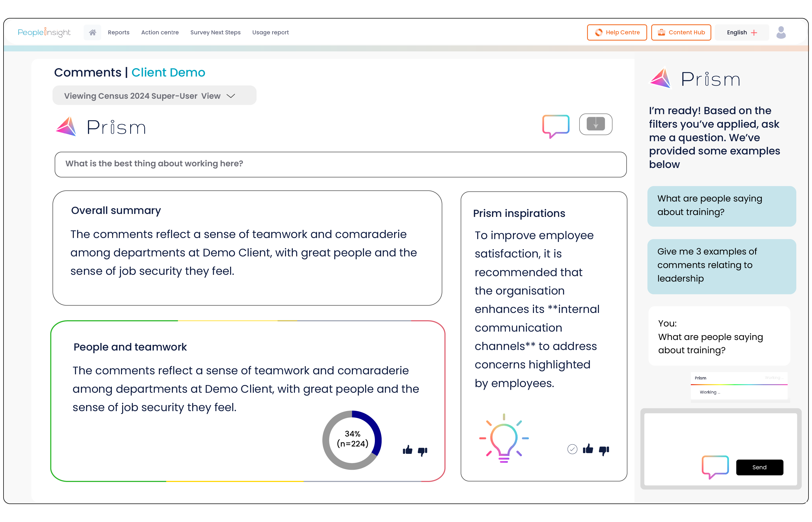Open the Reports menu item
Viewport: 812px width, 522px height.
(118, 32)
